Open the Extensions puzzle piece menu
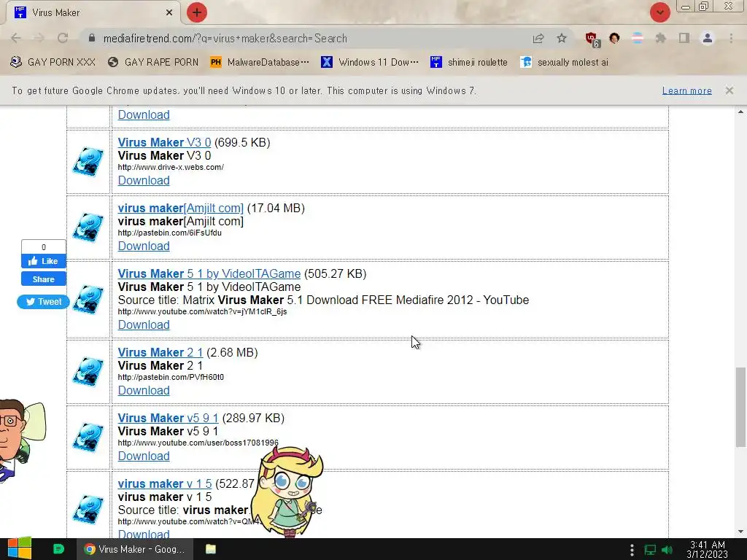The width and height of the screenshot is (747, 560). pyautogui.click(x=660, y=38)
